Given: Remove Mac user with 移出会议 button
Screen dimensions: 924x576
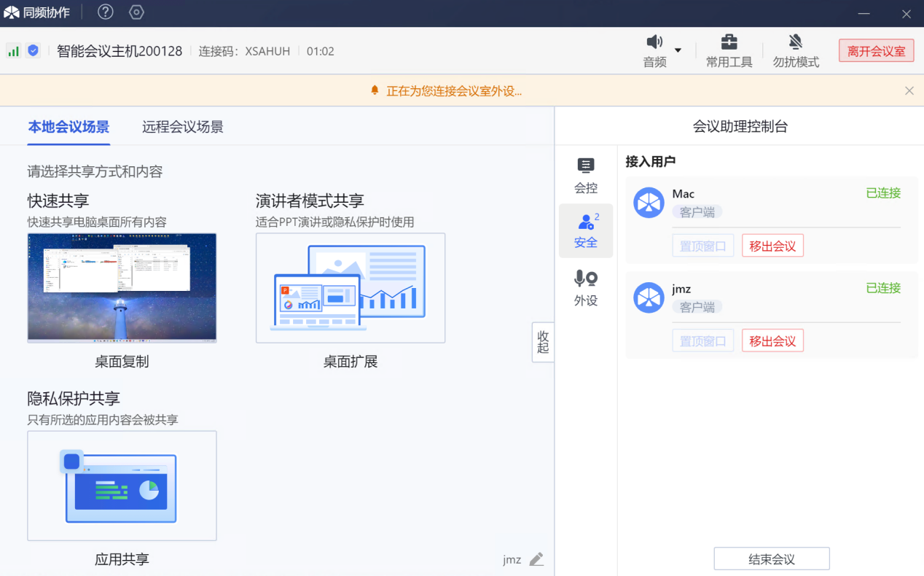Looking at the screenshot, I should point(772,246).
